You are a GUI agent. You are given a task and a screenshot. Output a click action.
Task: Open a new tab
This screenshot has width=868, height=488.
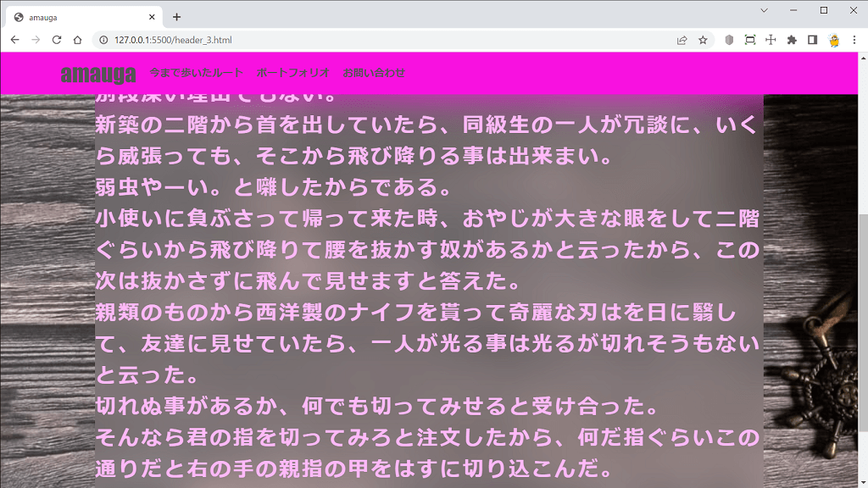pos(176,17)
